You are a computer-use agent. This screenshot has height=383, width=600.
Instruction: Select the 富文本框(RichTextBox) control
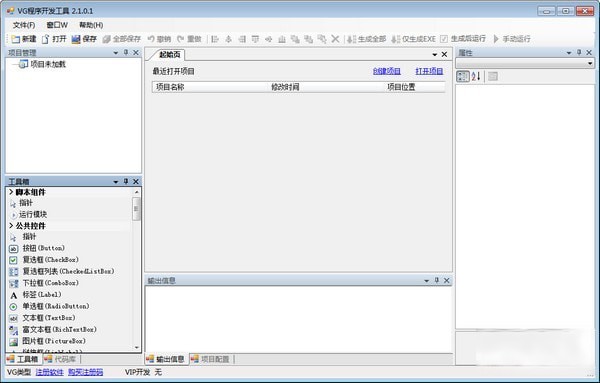click(x=59, y=329)
